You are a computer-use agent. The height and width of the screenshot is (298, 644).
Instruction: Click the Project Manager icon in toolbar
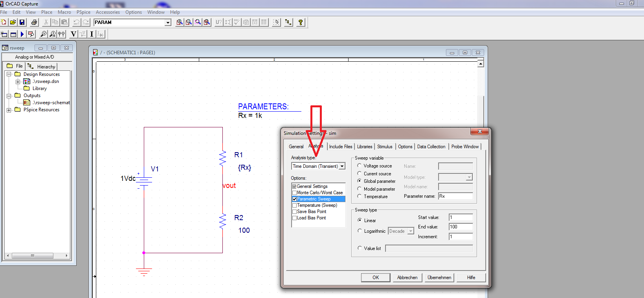click(x=288, y=22)
